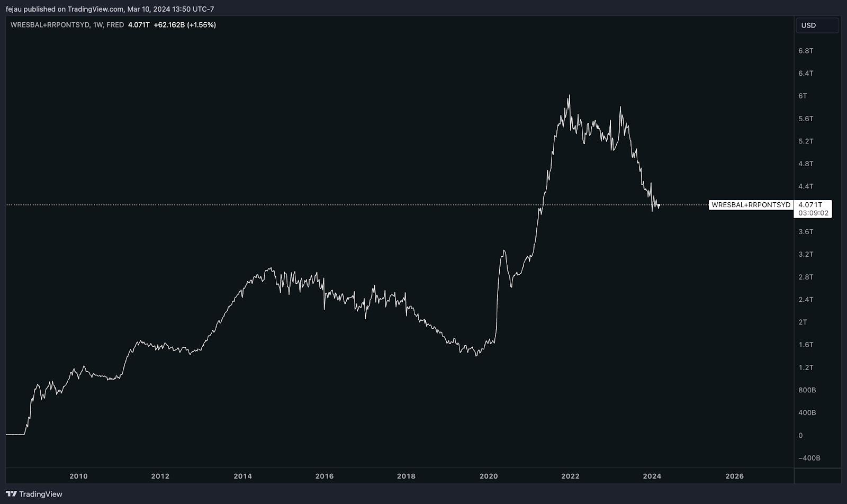The width and height of the screenshot is (847, 504).
Task: Click the 4.4T price axis label
Action: tap(806, 186)
